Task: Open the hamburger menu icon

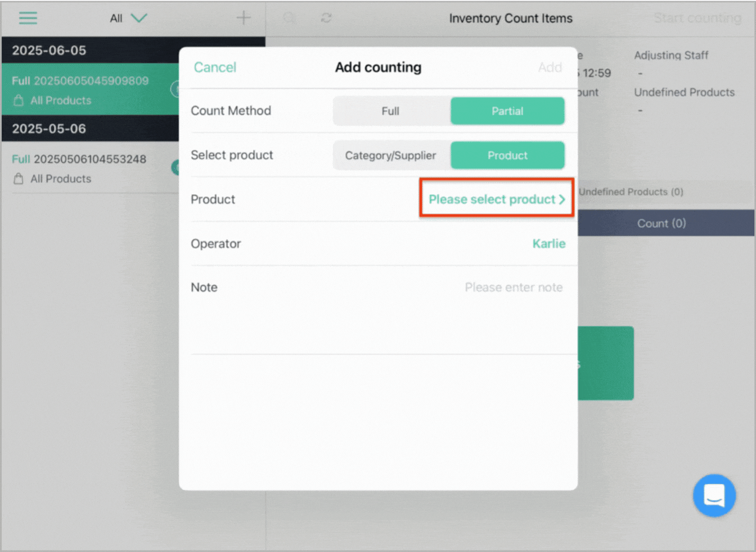Action: pos(28,18)
